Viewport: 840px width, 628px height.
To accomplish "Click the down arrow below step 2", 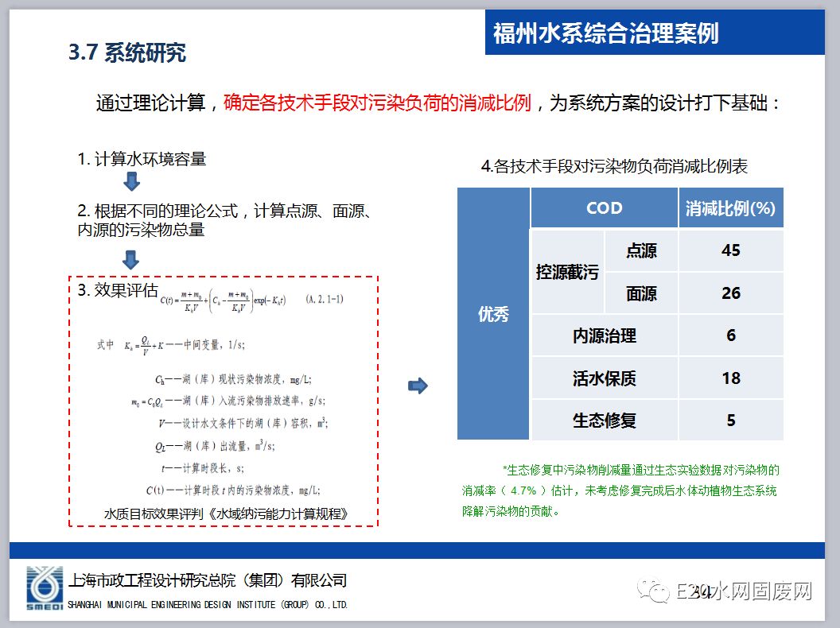I will [x=130, y=260].
